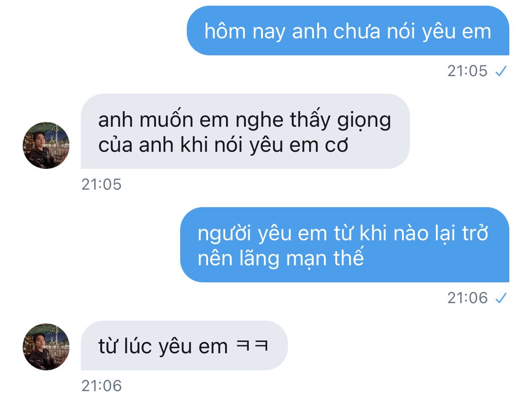Click the word 'giọng' in the gray bubble

coord(364,121)
